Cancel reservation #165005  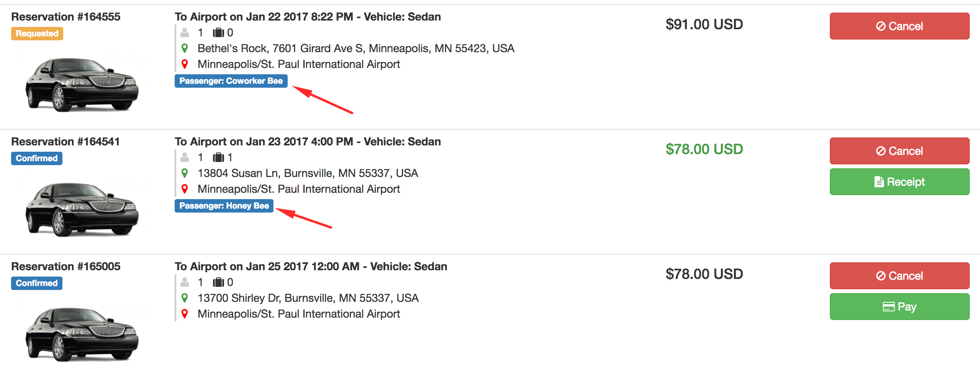[899, 276]
